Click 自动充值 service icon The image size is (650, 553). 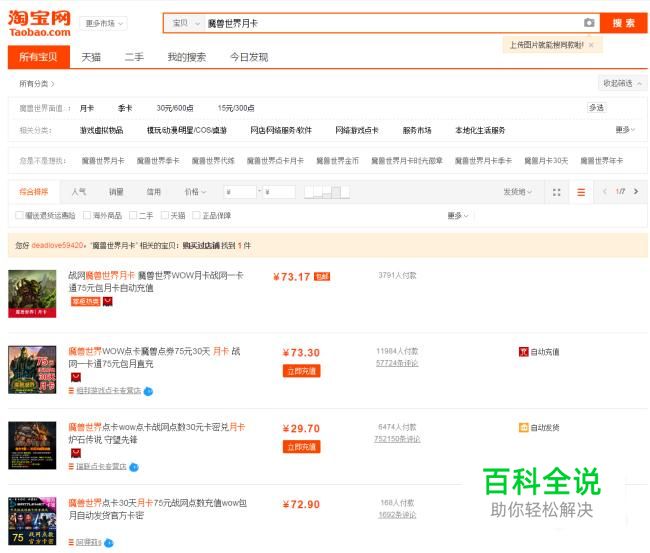[524, 352]
